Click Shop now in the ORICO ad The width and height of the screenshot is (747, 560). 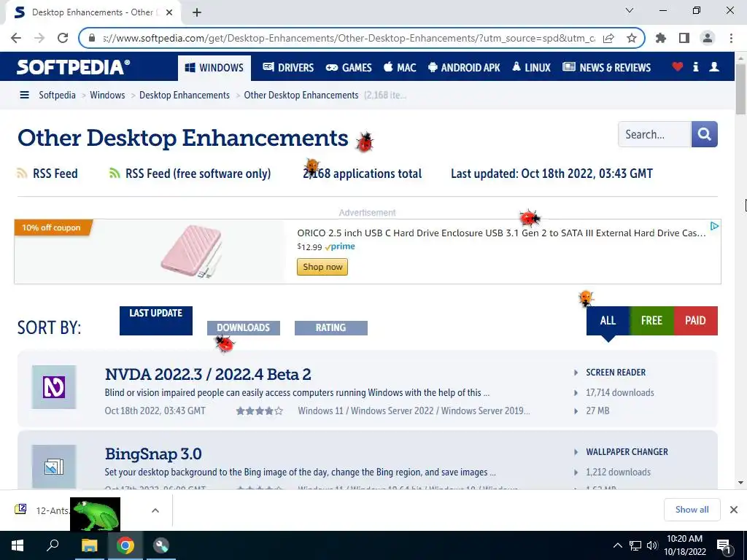click(322, 267)
